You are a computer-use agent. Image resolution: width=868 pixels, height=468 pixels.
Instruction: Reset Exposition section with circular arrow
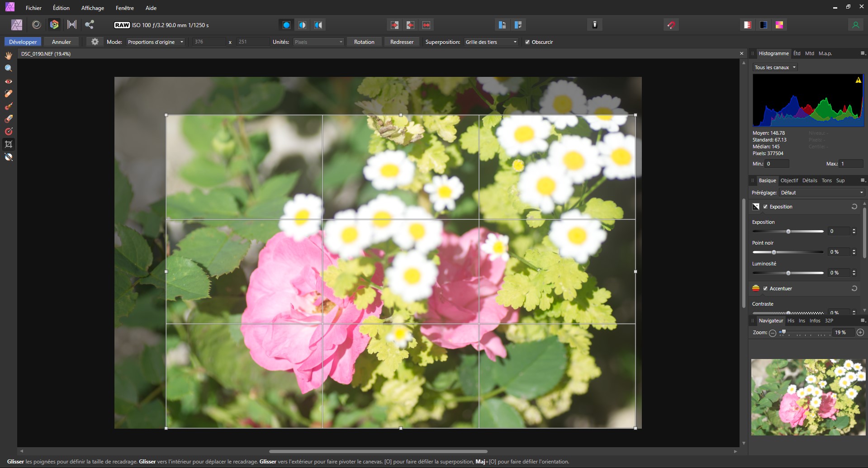click(x=854, y=207)
